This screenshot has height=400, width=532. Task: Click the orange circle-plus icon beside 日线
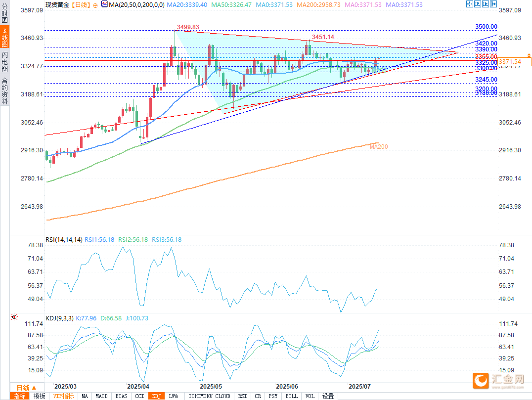(95, 5)
